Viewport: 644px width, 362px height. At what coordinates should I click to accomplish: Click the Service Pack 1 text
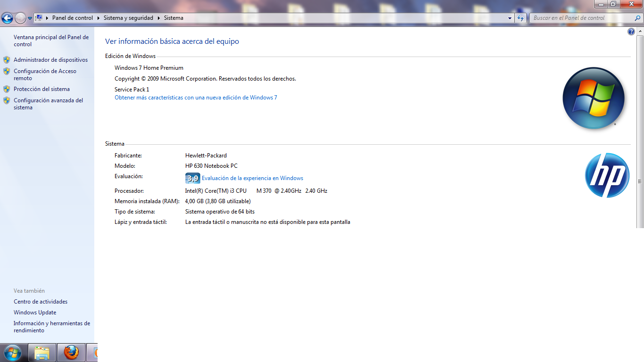point(132,90)
